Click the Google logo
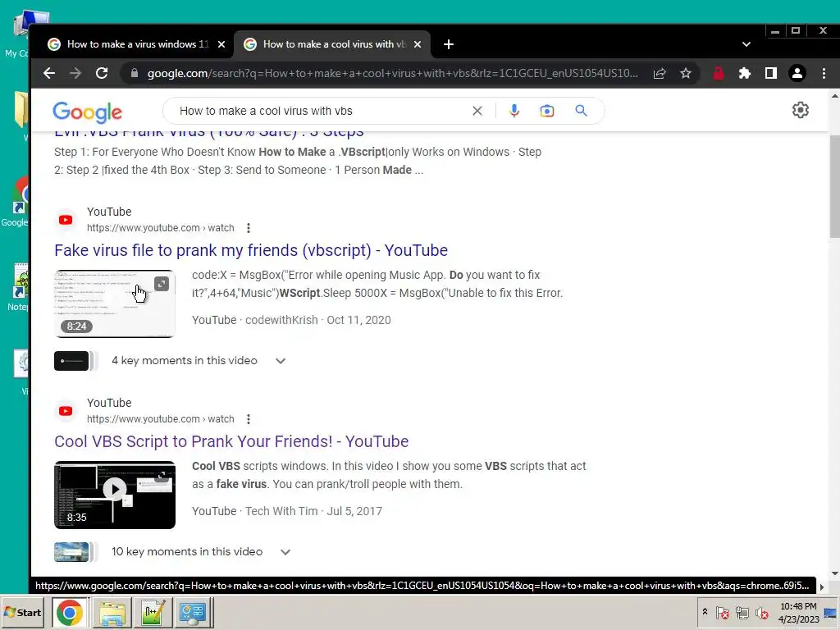840x630 pixels. [x=87, y=112]
